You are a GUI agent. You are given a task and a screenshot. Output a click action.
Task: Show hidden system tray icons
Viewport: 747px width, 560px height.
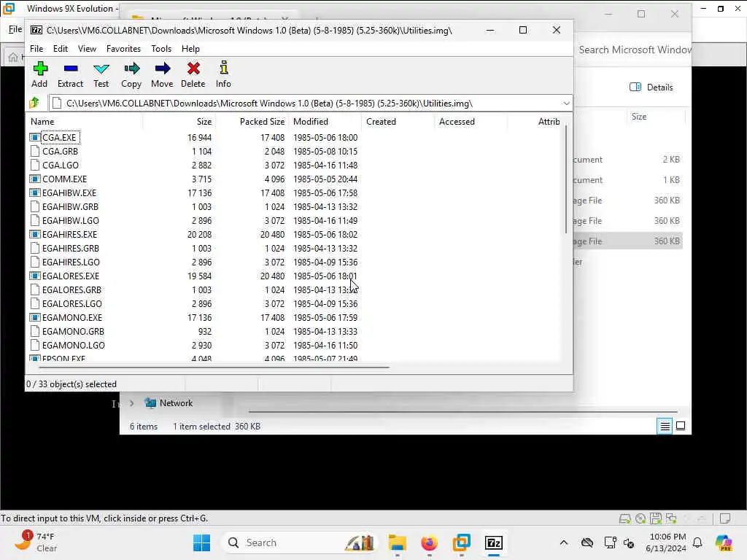coord(564,542)
